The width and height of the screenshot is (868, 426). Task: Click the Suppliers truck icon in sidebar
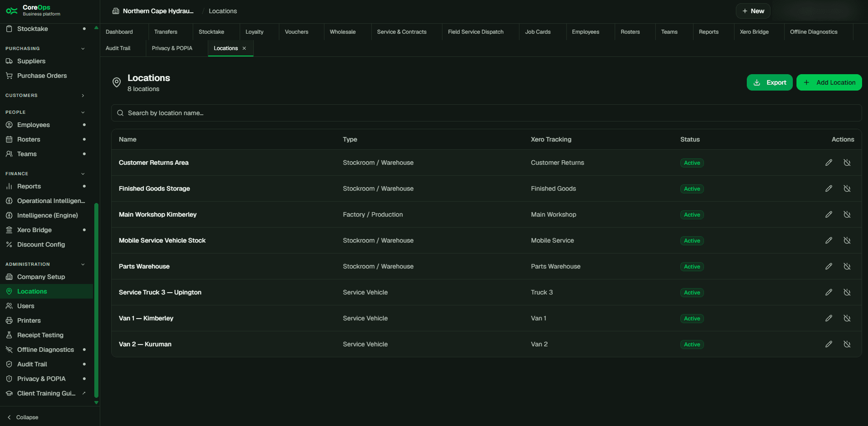(9, 61)
